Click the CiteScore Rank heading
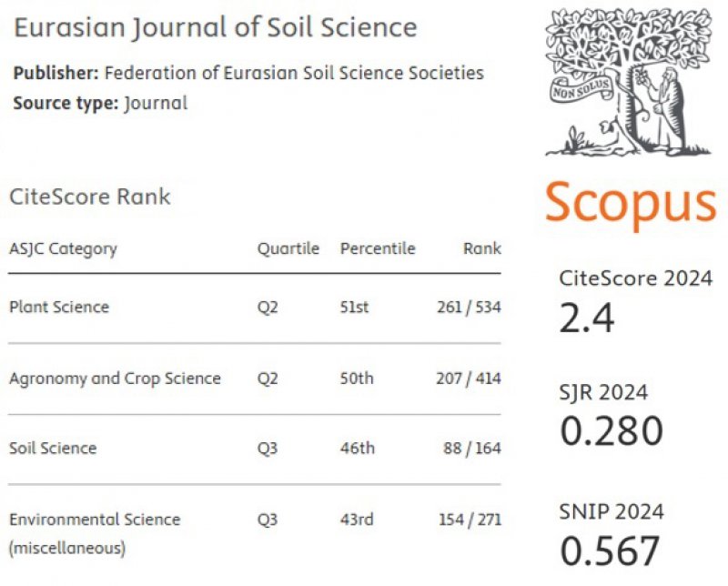 90,197
